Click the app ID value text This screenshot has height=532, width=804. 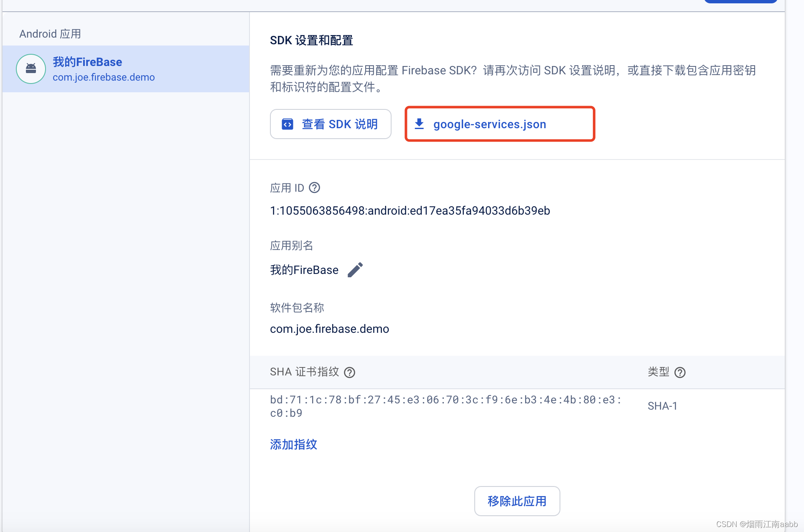tap(410, 210)
